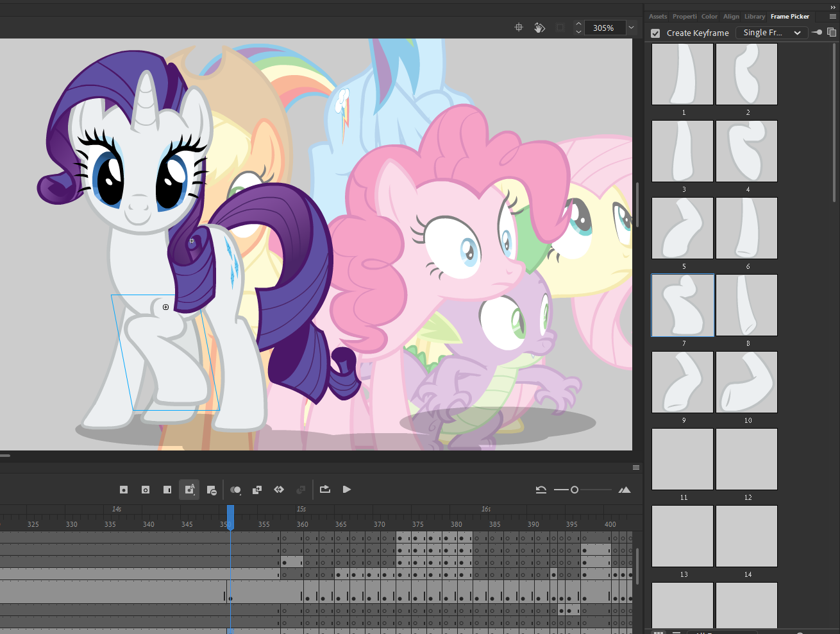Click frame number 375 on timeline ruler
The height and width of the screenshot is (634, 840).
click(418, 524)
